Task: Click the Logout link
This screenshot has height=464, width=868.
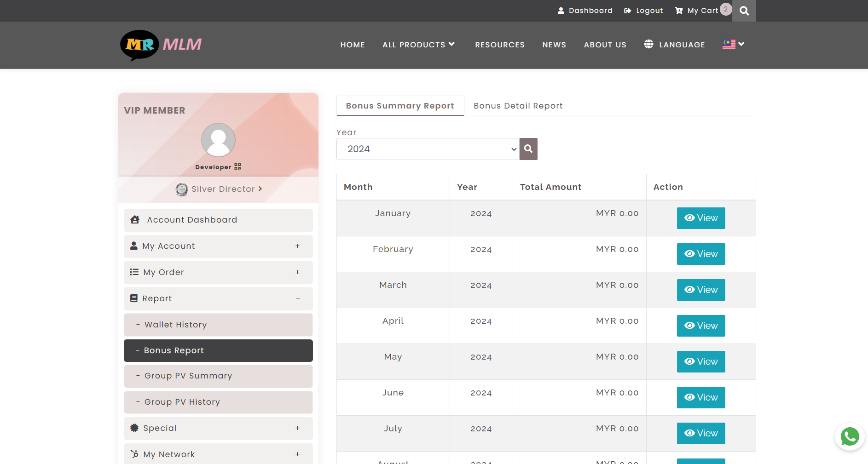Action: click(x=643, y=11)
